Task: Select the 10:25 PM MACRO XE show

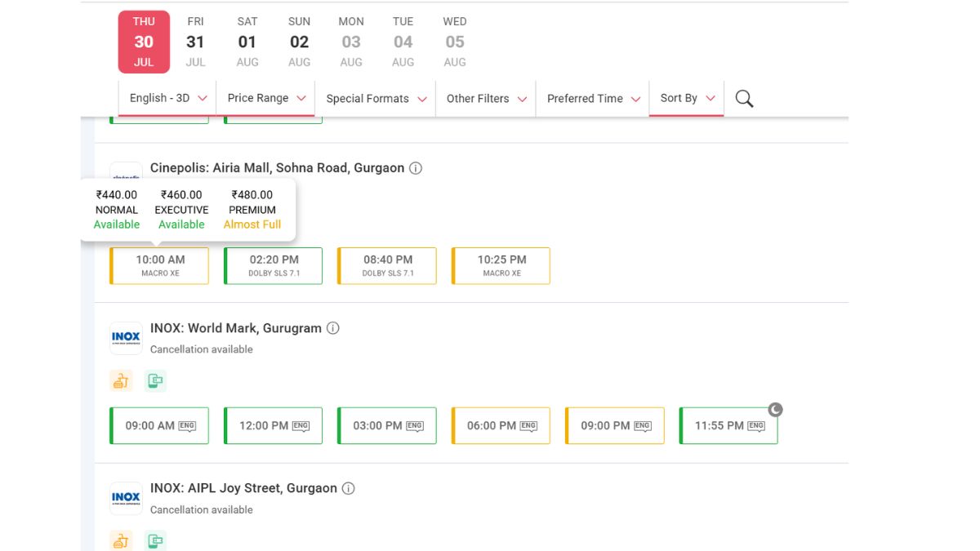Action: (501, 266)
